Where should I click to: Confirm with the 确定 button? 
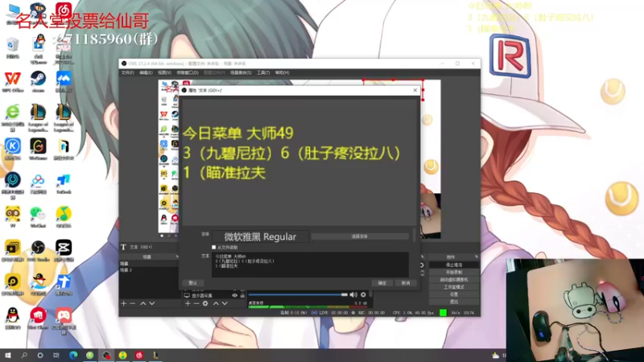click(x=382, y=283)
